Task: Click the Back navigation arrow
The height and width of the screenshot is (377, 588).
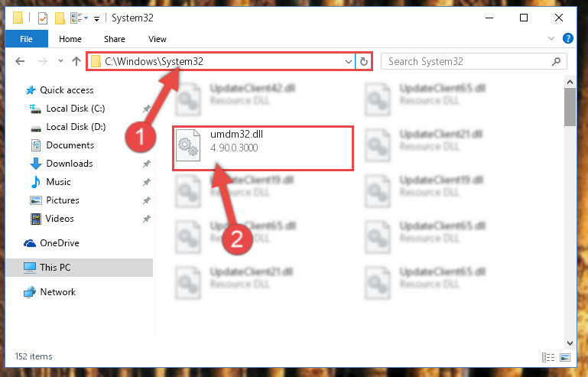Action: coord(20,61)
